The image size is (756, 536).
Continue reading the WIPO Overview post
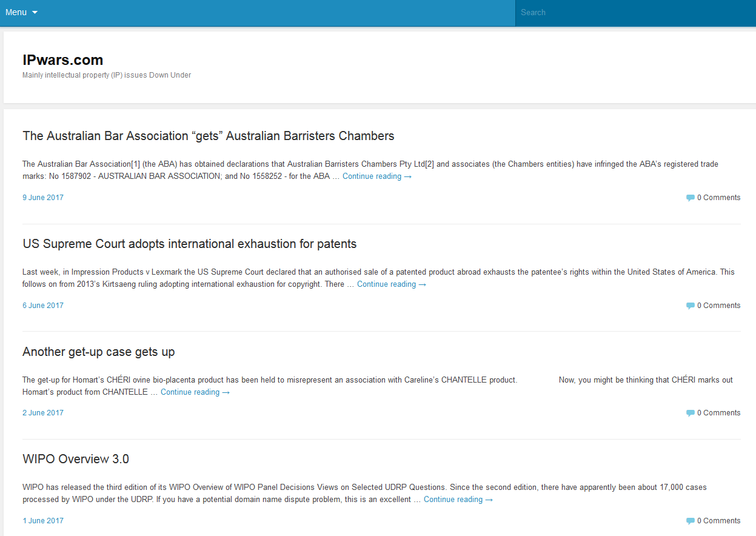click(458, 500)
